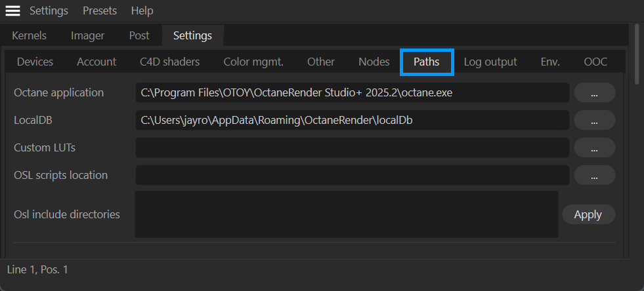
Task: Select the Account sub-tab
Action: point(97,62)
